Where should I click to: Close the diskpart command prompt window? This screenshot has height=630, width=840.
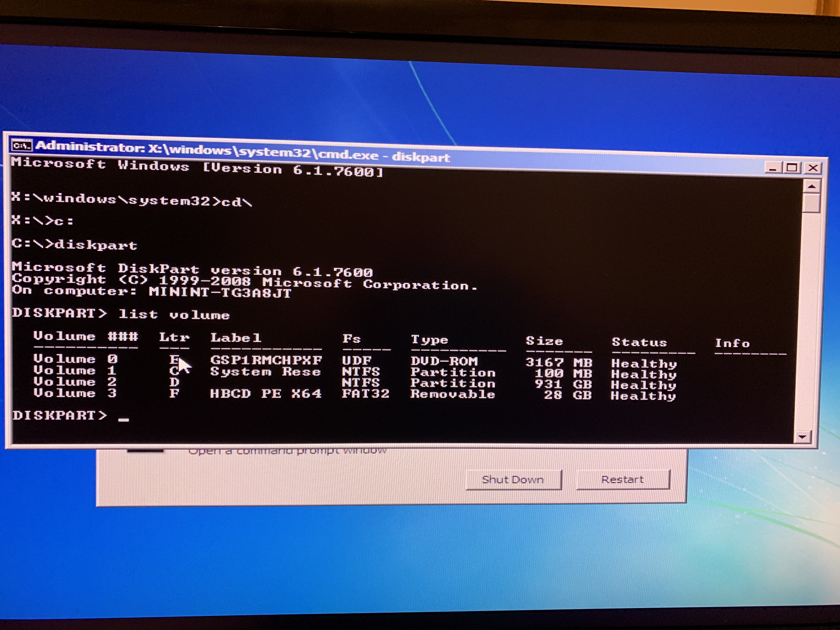813,168
